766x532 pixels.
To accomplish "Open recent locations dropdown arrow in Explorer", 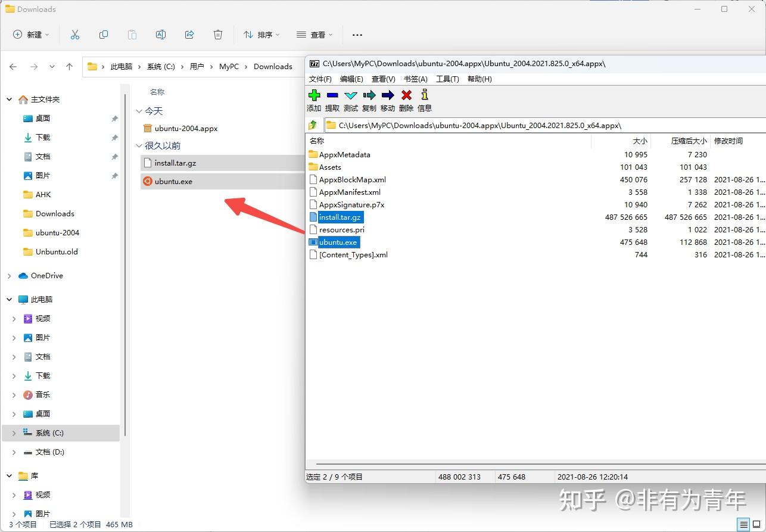I will (x=52, y=67).
